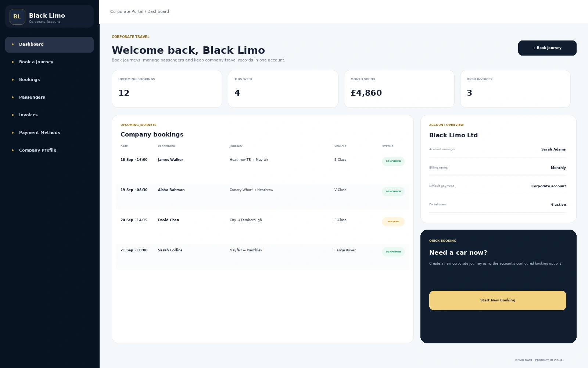
Task: Open the Open Invoices card showing 3
Action: (515, 89)
